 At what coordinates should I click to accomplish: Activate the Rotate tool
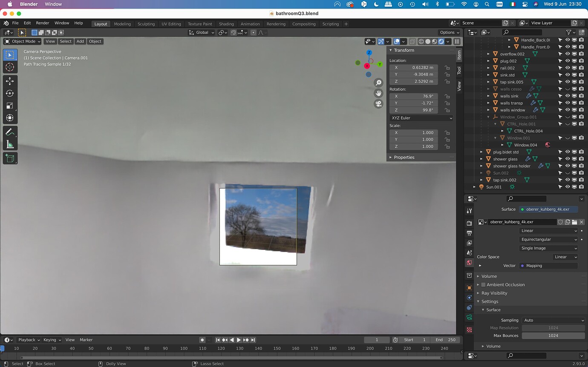click(10, 93)
